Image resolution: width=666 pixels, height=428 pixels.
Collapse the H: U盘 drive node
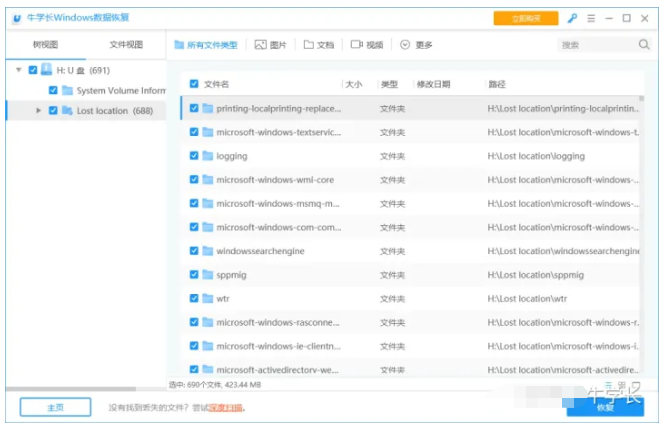coord(19,70)
